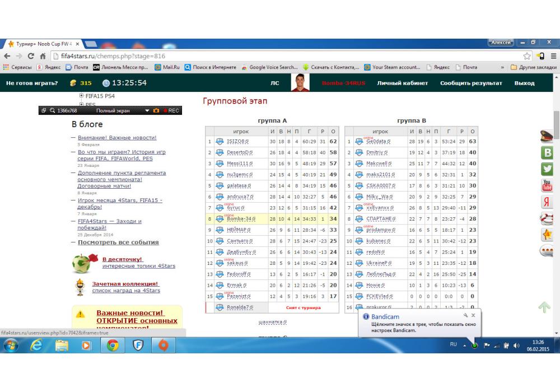This screenshot has width=560, height=392.
Task: Click the Yandex icon on right sidebar
Action: tap(547, 202)
